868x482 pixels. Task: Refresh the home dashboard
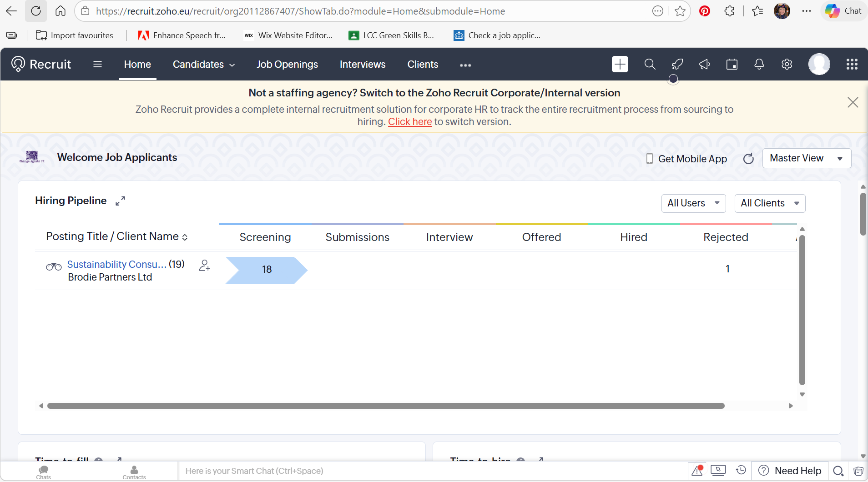748,159
